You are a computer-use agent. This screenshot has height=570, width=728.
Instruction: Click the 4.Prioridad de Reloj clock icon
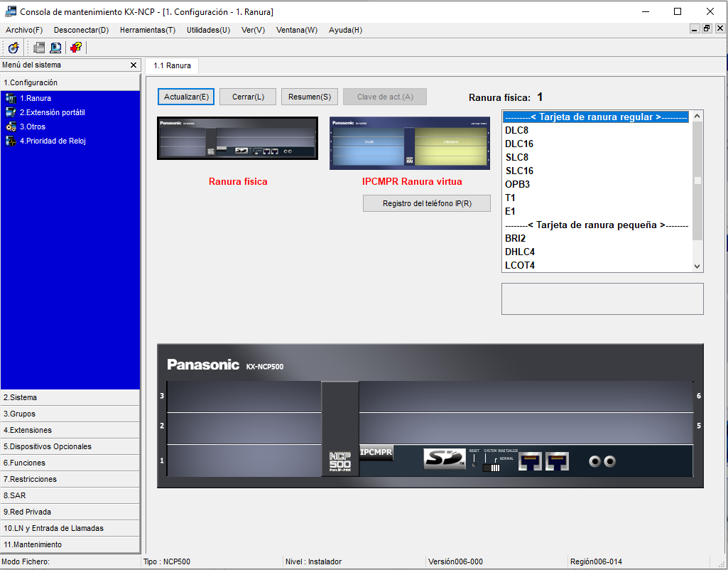click(11, 141)
